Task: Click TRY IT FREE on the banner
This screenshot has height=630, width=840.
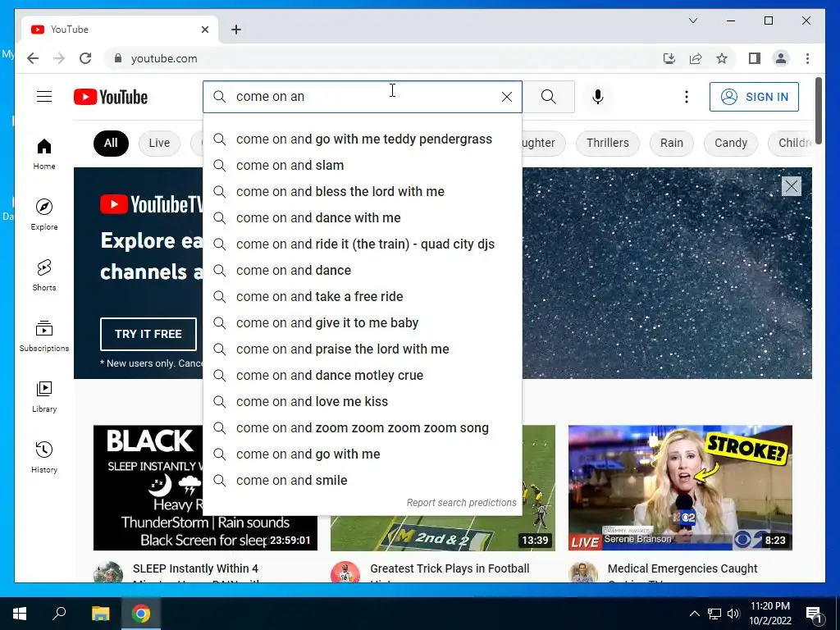Action: point(148,334)
